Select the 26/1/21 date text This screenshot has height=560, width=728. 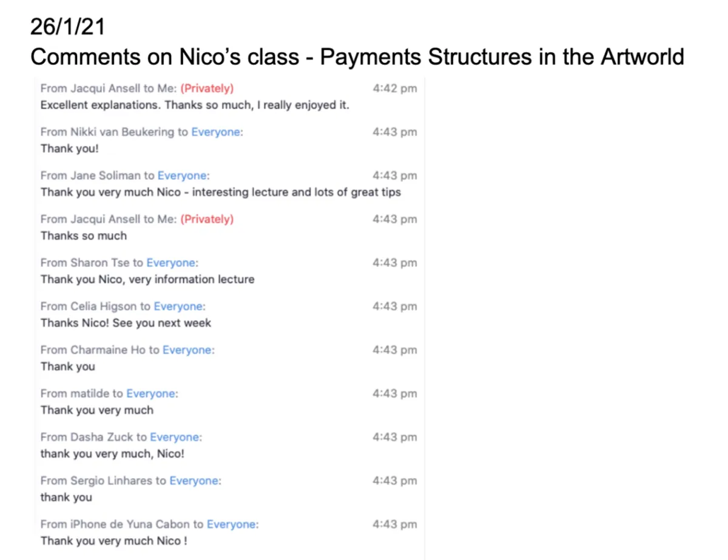click(x=66, y=27)
